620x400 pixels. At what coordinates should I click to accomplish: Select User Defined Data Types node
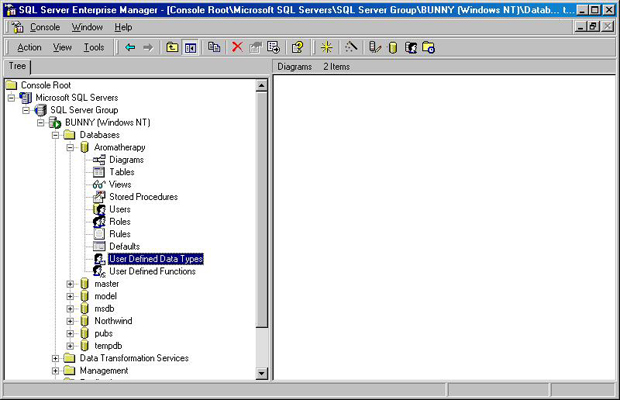(156, 259)
